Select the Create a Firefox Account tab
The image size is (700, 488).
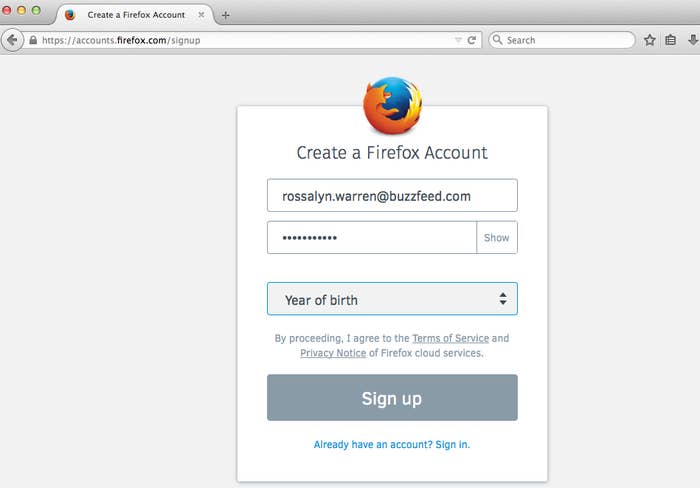(x=136, y=15)
